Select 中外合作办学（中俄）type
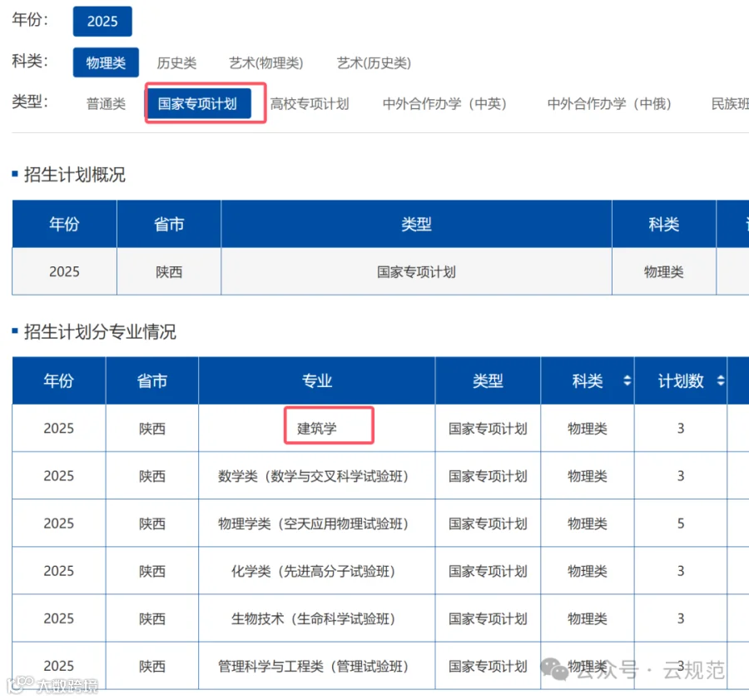This screenshot has width=749, height=700. click(x=608, y=103)
